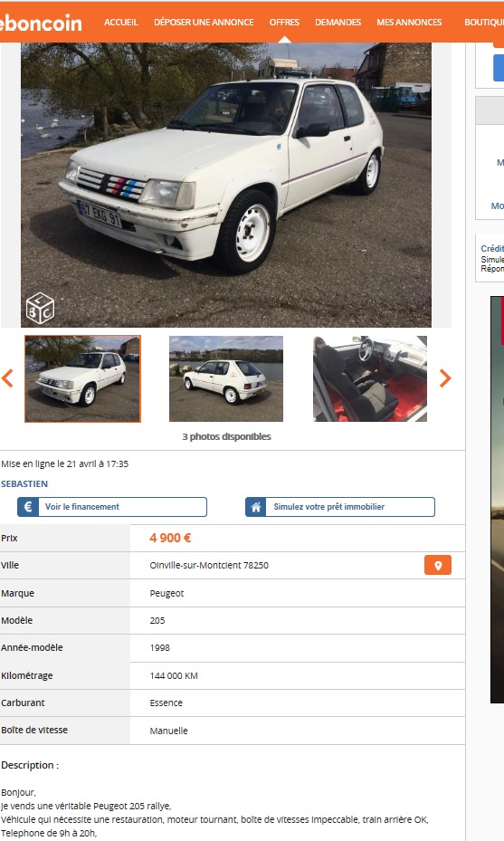Click Simulez votre prêt immobilier button
504x841 pixels.
pos(340,507)
